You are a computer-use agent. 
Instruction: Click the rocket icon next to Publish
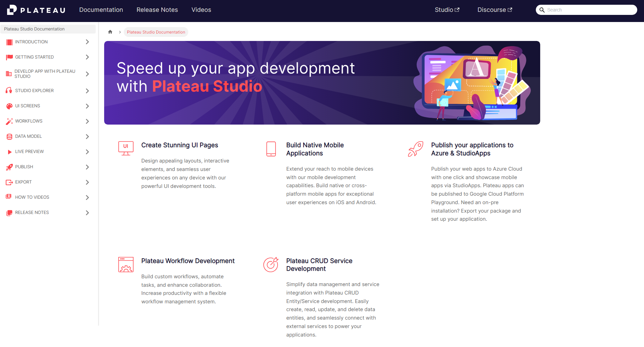click(9, 167)
